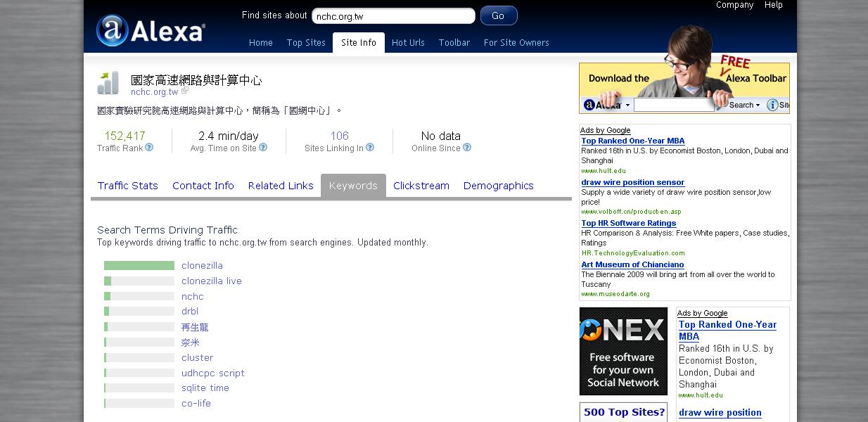The height and width of the screenshot is (422, 868).
Task: Click the clonezilla traffic share bar
Action: (139, 266)
